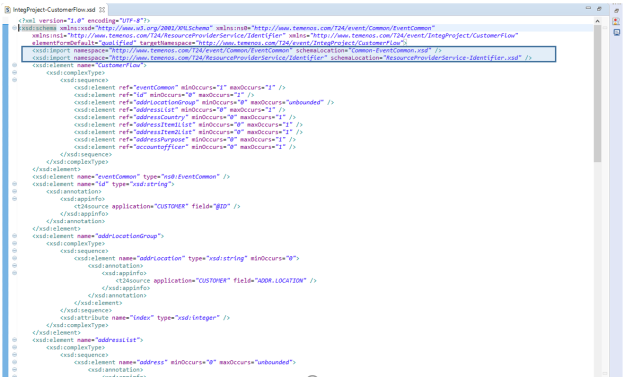Screen dimensions: 624x377
Task: Click the element name="CustomerFlow" line
Action: (90, 65)
